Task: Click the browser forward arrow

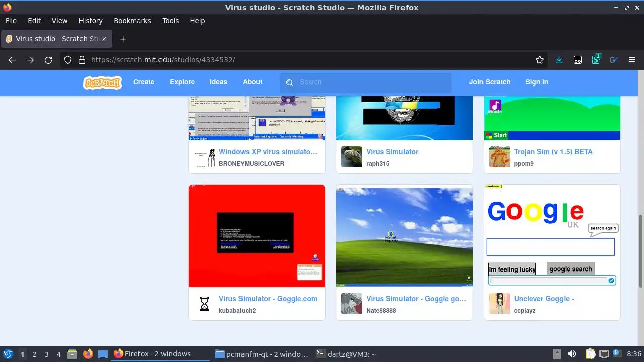Action: (30, 60)
